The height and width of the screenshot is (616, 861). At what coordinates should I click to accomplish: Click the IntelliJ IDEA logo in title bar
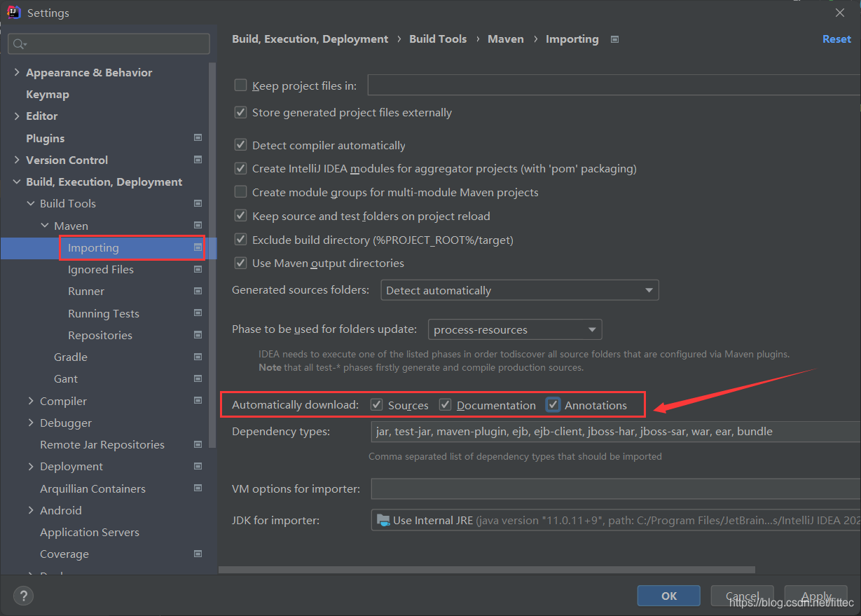click(x=13, y=13)
